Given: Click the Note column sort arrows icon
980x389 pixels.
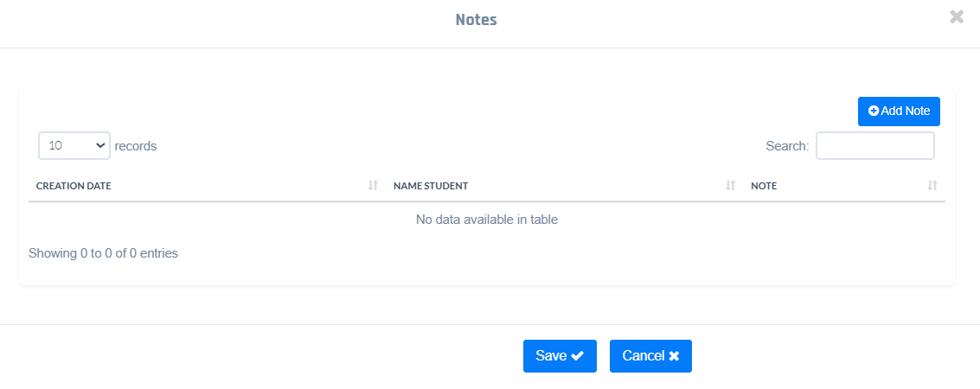Looking at the screenshot, I should (x=932, y=186).
